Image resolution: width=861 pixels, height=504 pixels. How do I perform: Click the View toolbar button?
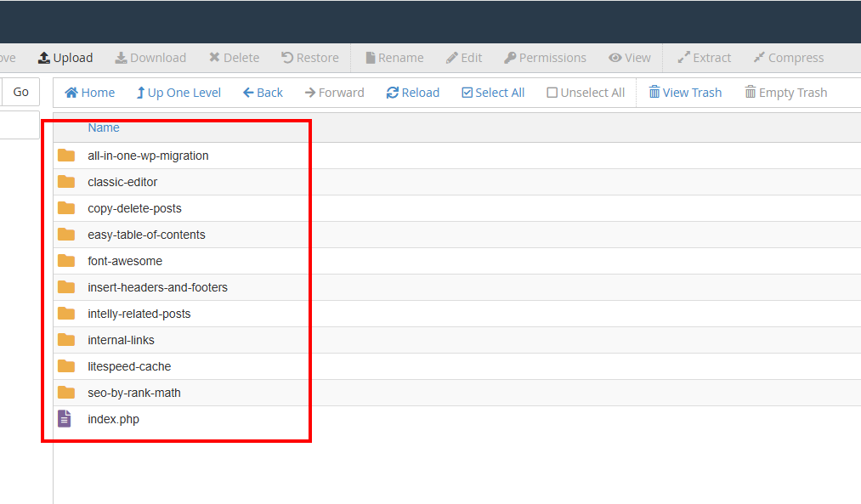click(x=630, y=58)
